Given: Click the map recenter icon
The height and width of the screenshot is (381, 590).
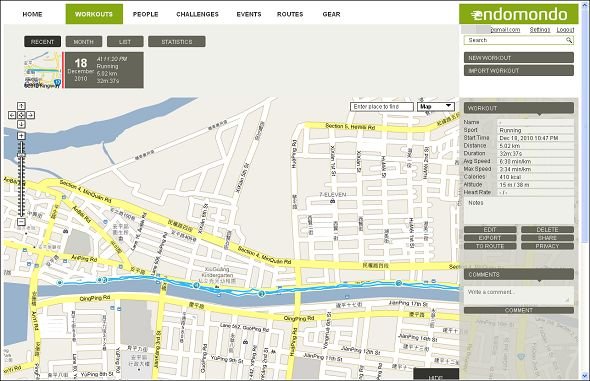Looking at the screenshot, I should coord(21,115).
